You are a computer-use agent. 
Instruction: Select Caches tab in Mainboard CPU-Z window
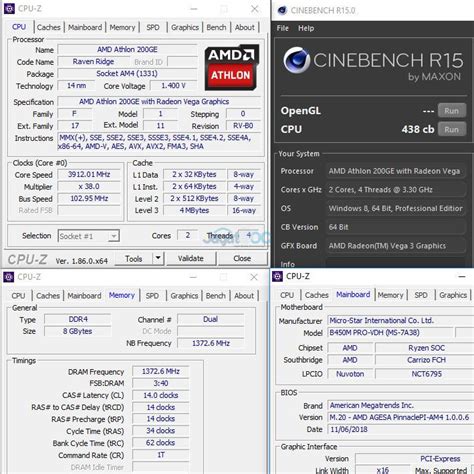pos(317,295)
